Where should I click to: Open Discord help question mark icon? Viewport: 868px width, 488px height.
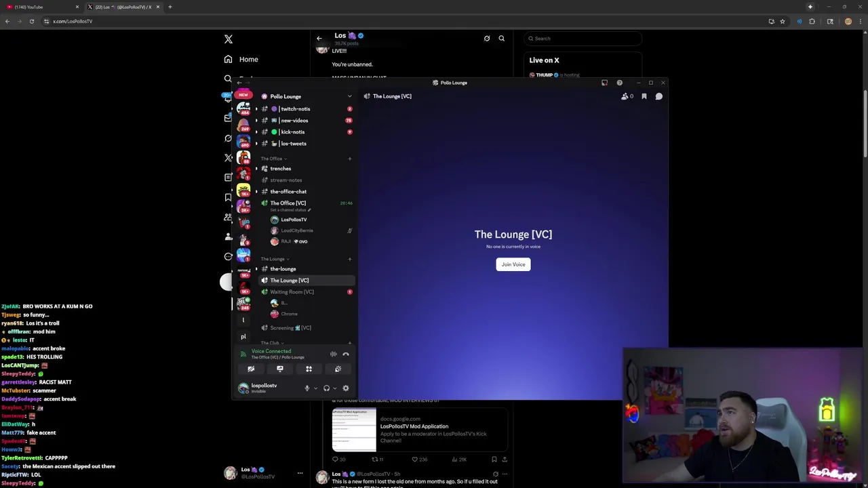click(619, 83)
